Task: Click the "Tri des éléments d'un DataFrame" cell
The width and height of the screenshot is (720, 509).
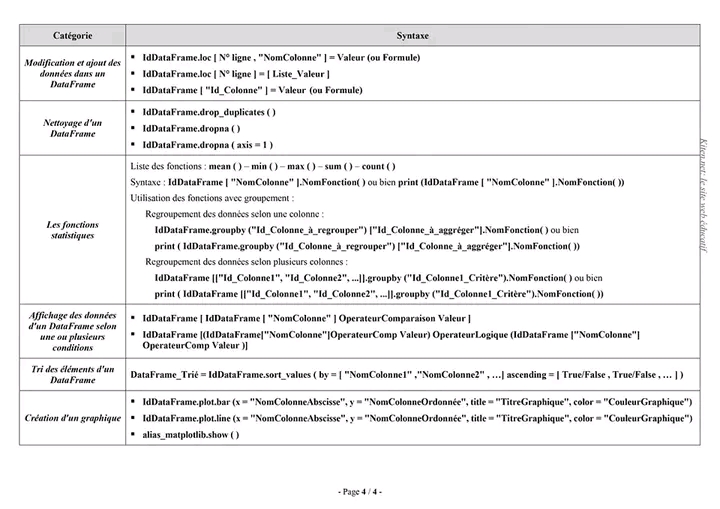Action: click(72, 374)
